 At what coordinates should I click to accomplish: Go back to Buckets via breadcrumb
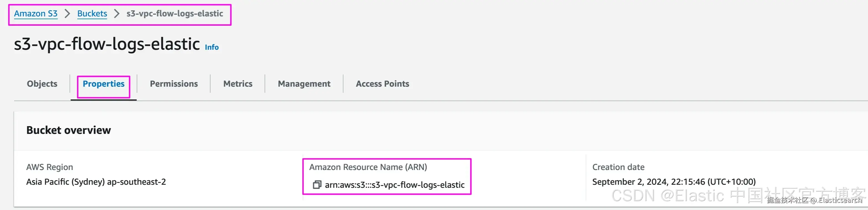coord(92,14)
